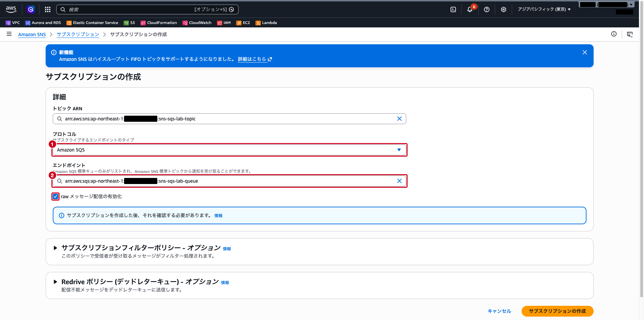Screen dimensions: 644x320
Task: Clear the topic ARN field
Action: tap(399, 119)
